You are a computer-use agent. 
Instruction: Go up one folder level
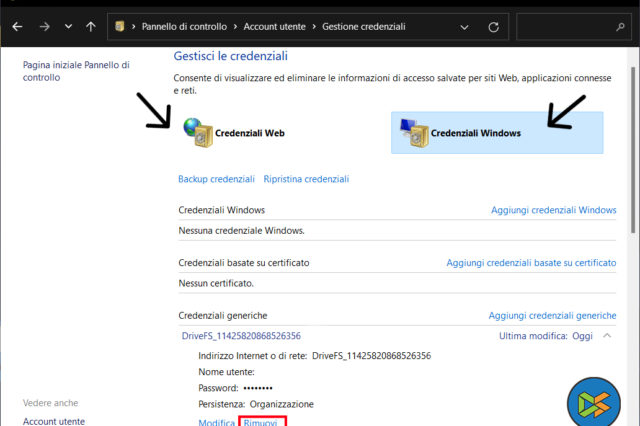91,26
